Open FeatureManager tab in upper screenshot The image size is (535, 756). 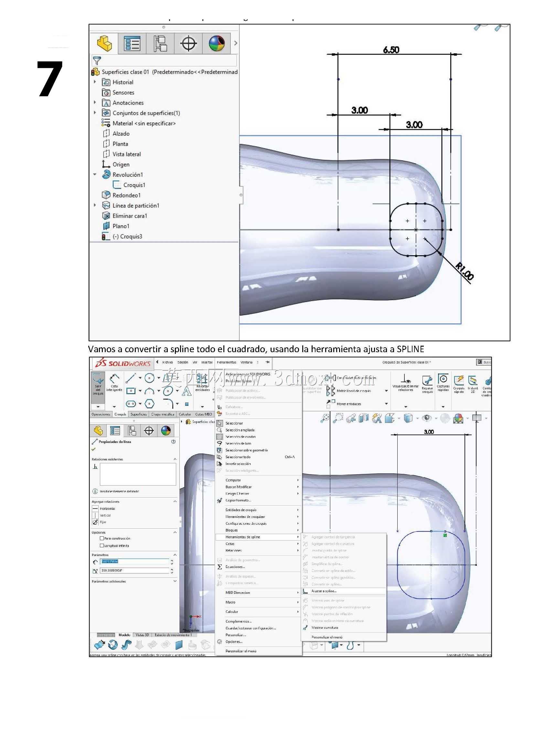pos(104,43)
